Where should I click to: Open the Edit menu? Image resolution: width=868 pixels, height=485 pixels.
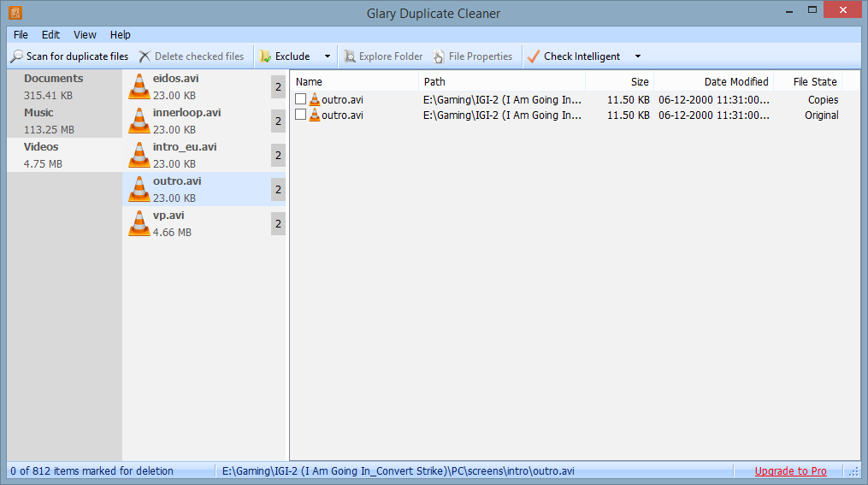point(50,35)
